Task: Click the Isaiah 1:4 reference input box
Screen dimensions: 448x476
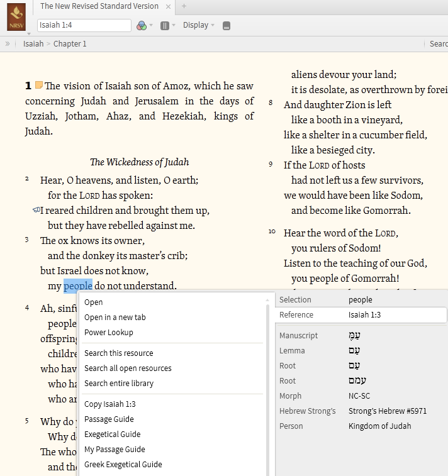Action: [x=84, y=25]
